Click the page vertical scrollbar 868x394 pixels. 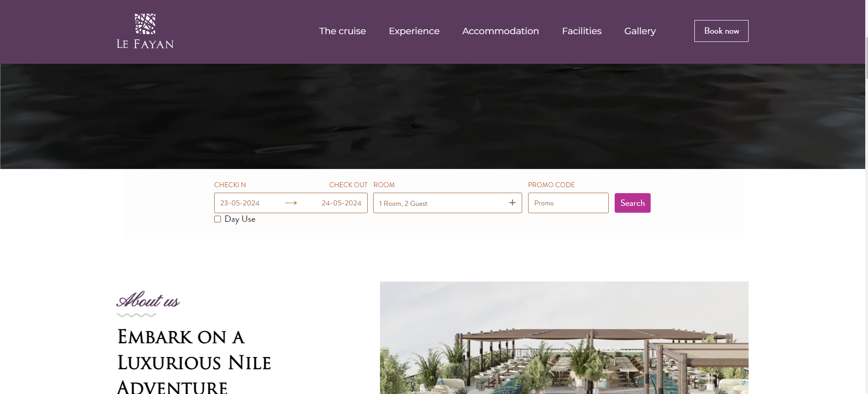[867, 197]
